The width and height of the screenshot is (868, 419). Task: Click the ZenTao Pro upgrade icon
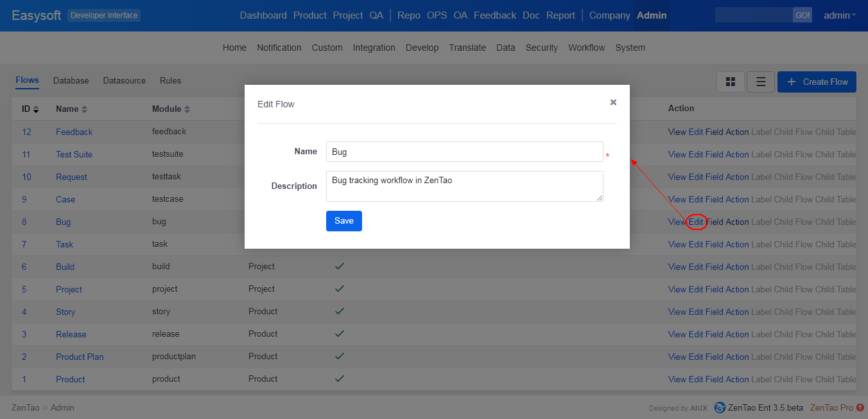pos(860,407)
